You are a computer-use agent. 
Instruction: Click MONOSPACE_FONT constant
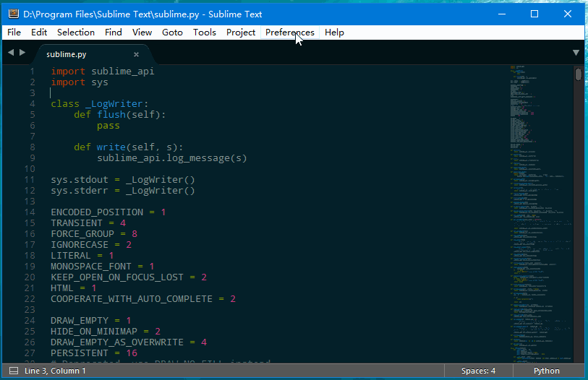[x=91, y=267]
